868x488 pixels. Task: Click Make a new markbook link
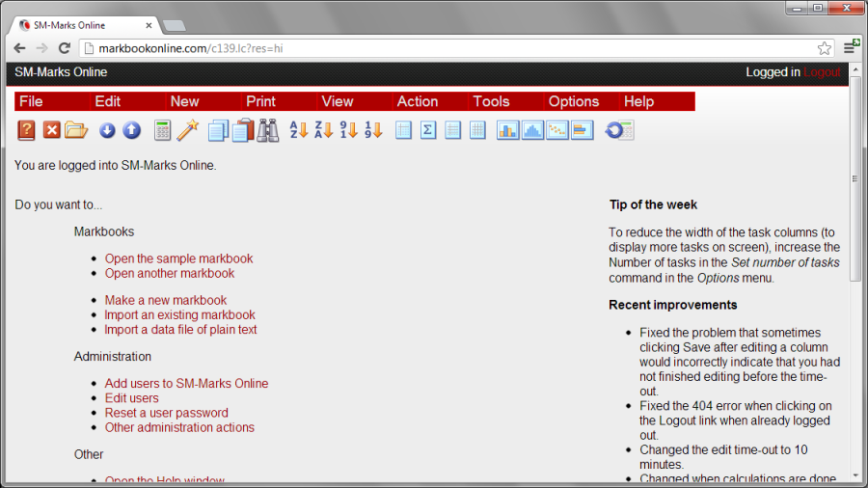(166, 300)
